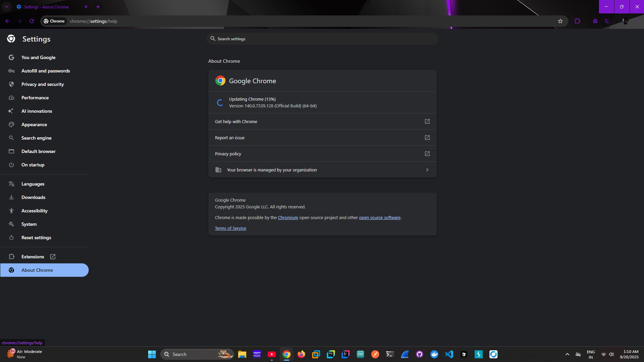Reload the current page
The image size is (644, 362).
click(x=32, y=21)
